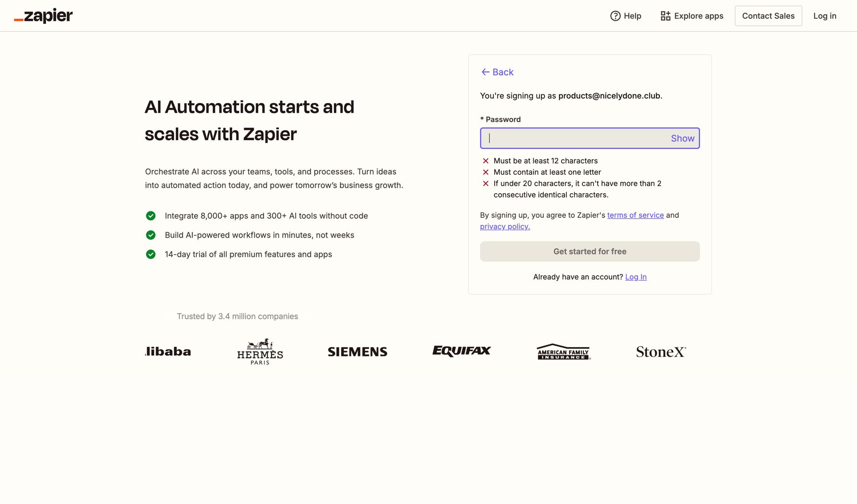Click the Zapier logo
Image resolution: width=857 pixels, height=504 pixels.
coord(43,16)
